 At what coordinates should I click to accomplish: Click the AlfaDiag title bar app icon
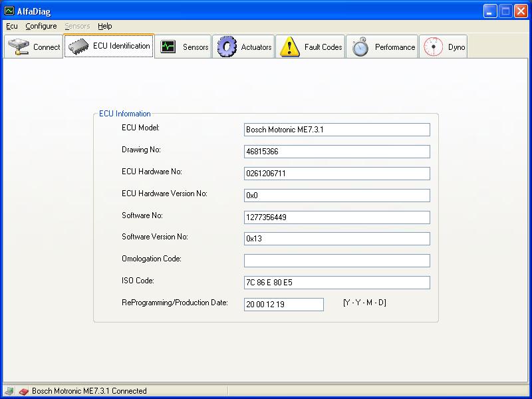tap(9, 11)
